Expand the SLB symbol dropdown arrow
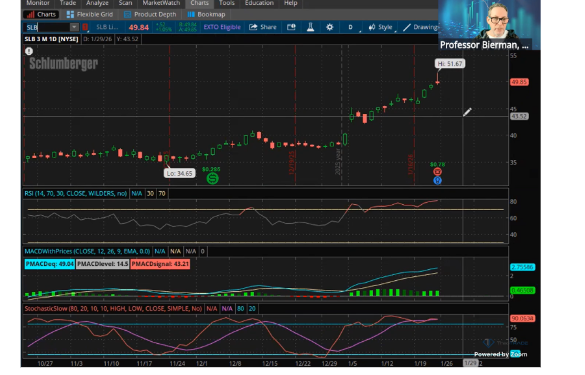Screen dimensions: 585x375 (x=74, y=27)
